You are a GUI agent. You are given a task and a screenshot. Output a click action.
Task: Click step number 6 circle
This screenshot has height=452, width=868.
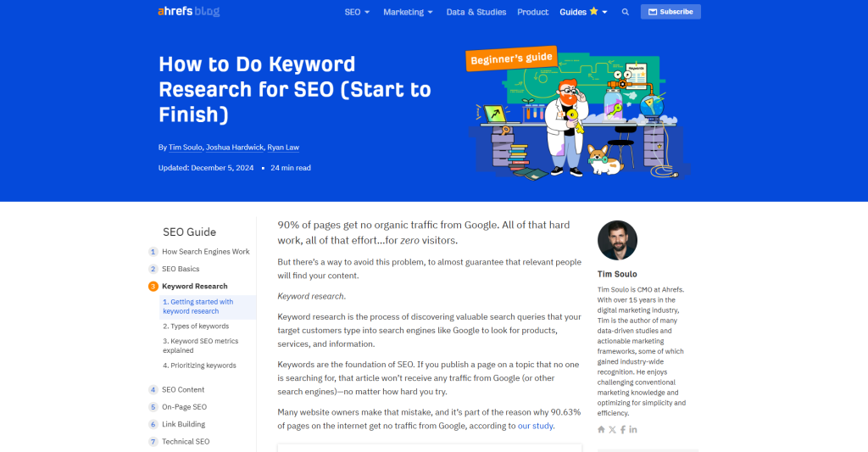(x=153, y=424)
